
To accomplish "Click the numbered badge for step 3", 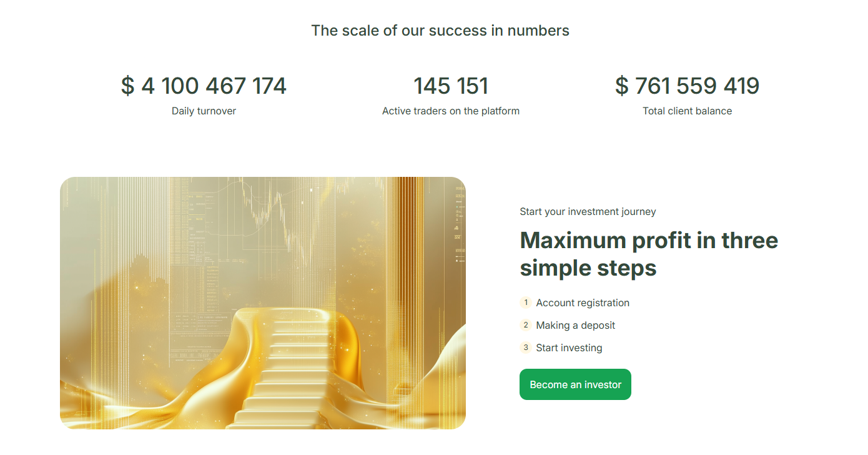I will [x=526, y=347].
